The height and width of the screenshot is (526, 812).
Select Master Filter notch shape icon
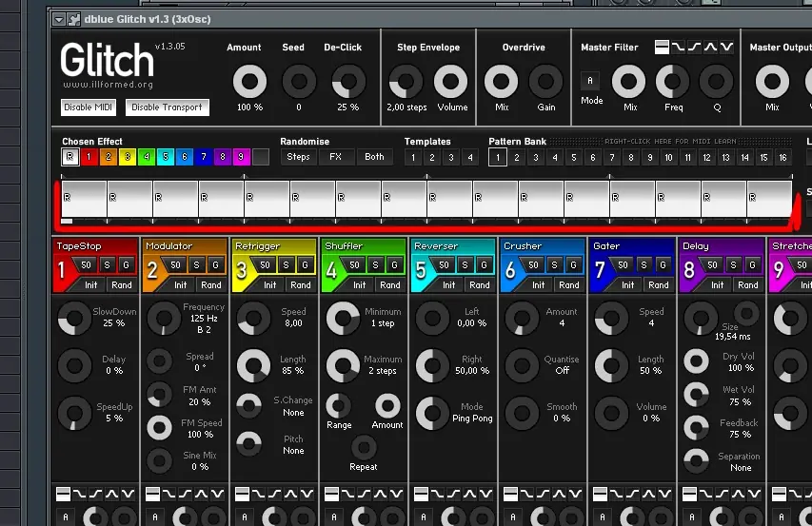coord(726,47)
